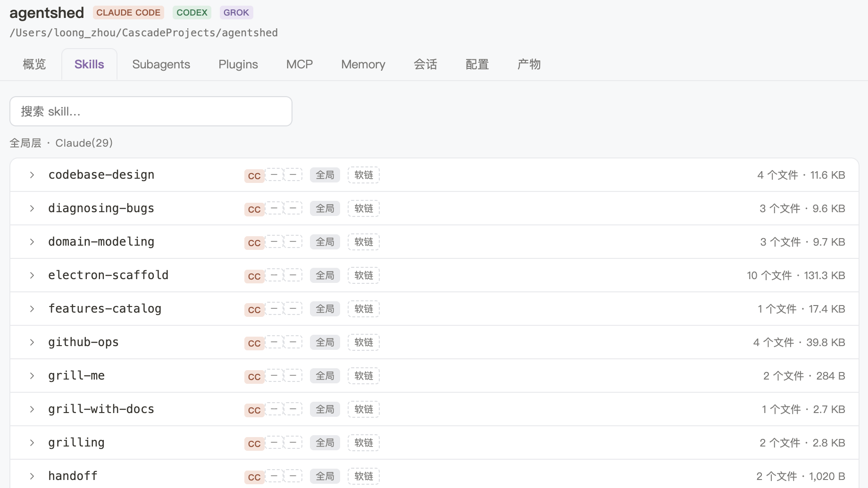Switch to the 会话 tab

(426, 64)
